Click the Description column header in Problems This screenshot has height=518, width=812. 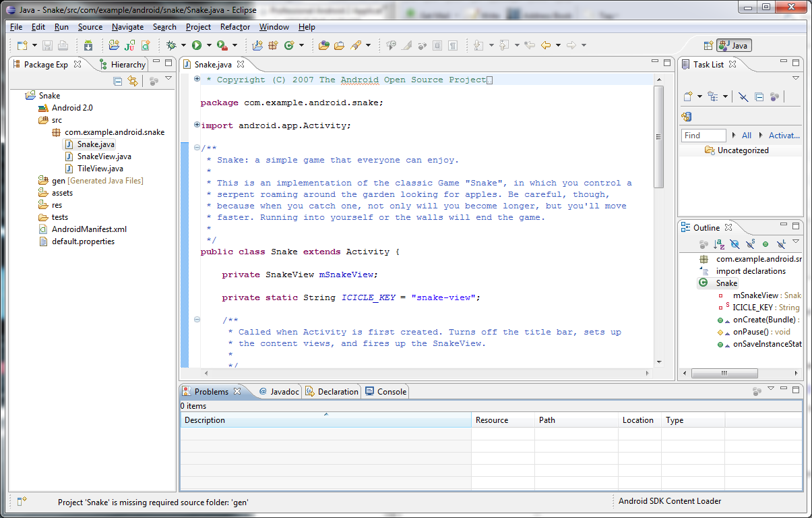(x=325, y=420)
